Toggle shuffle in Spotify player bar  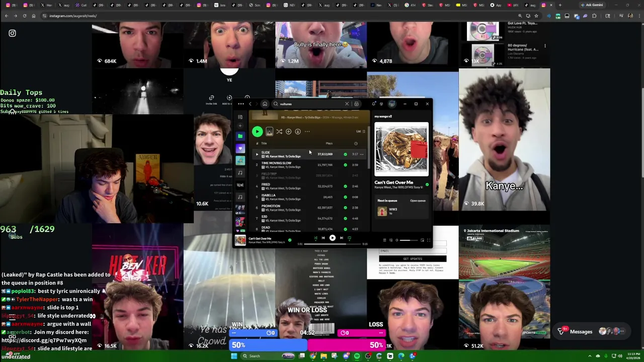point(315,238)
